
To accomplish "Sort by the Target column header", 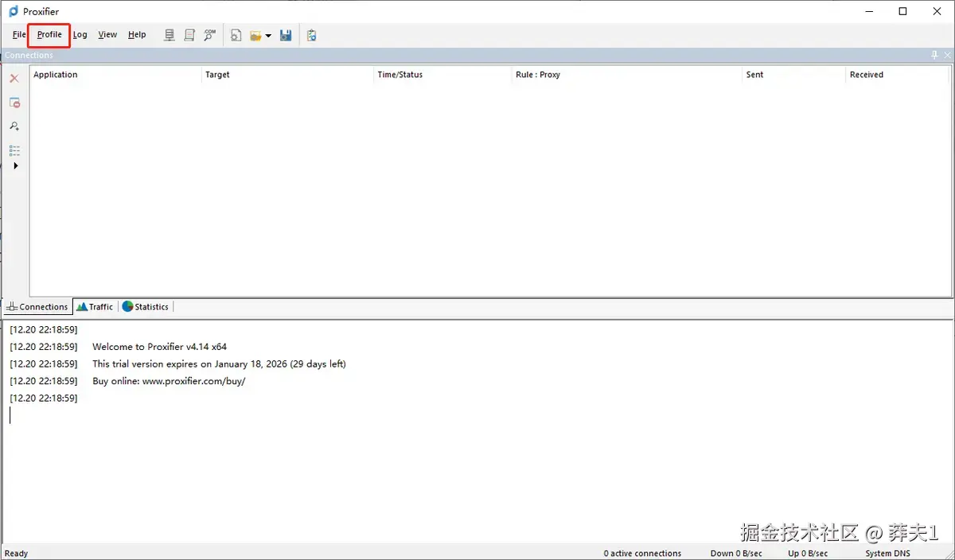I will point(287,75).
